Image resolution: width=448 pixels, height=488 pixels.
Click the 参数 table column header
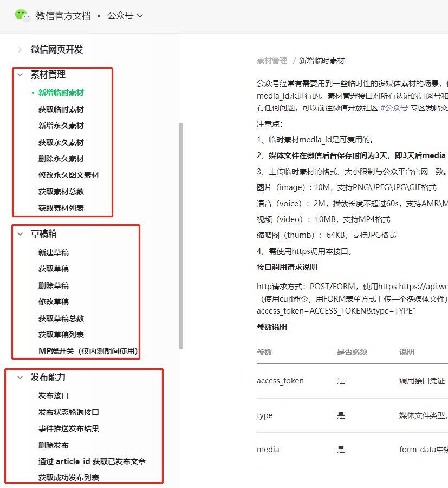(x=264, y=352)
